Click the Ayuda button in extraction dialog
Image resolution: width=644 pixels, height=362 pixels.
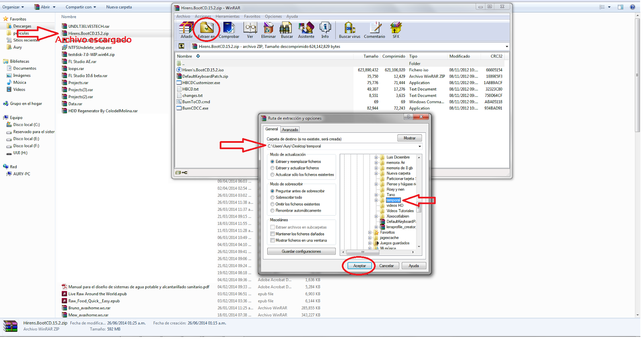pyautogui.click(x=414, y=266)
